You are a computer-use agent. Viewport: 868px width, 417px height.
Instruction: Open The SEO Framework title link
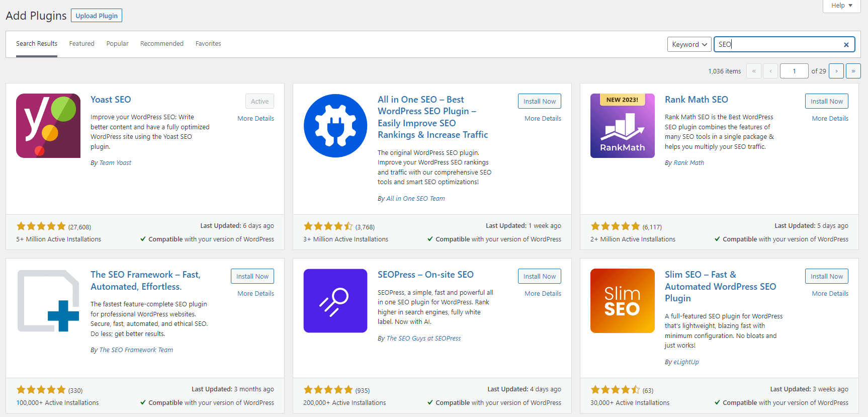pos(145,281)
